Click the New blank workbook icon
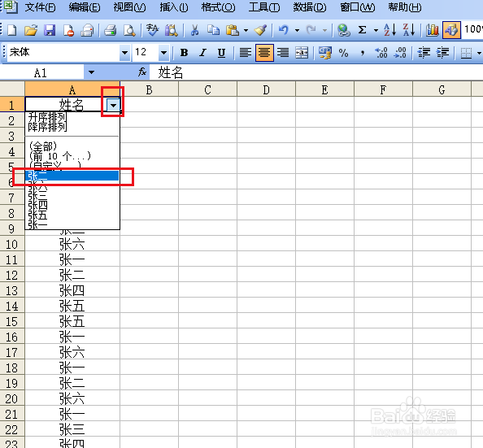The height and width of the screenshot is (448, 483). click(x=12, y=30)
